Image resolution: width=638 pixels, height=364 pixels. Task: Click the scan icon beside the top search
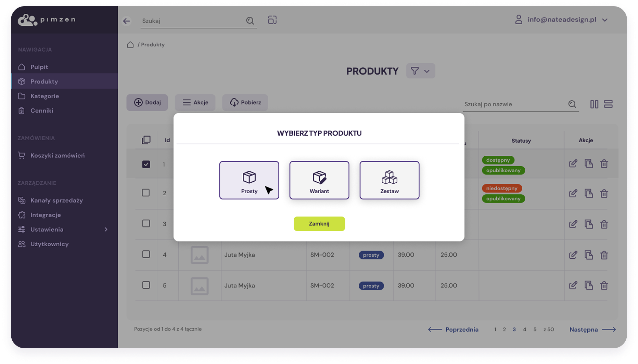[272, 20]
